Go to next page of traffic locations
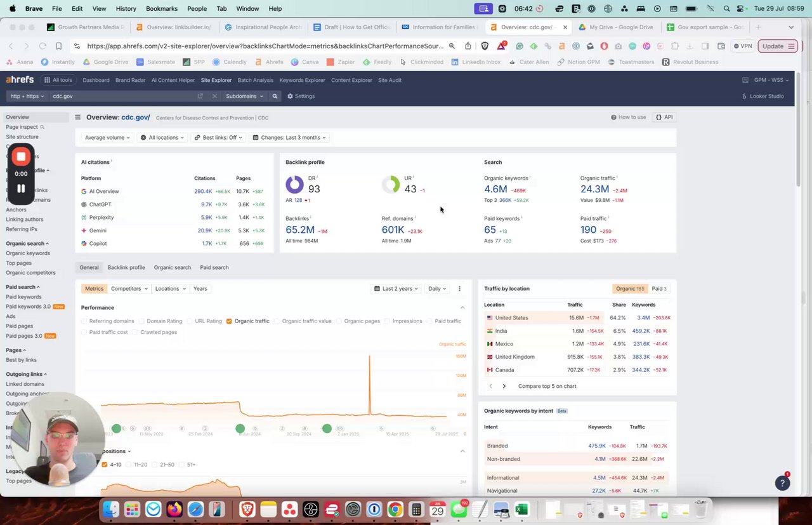Screen dimensions: 812x525 point(504,386)
